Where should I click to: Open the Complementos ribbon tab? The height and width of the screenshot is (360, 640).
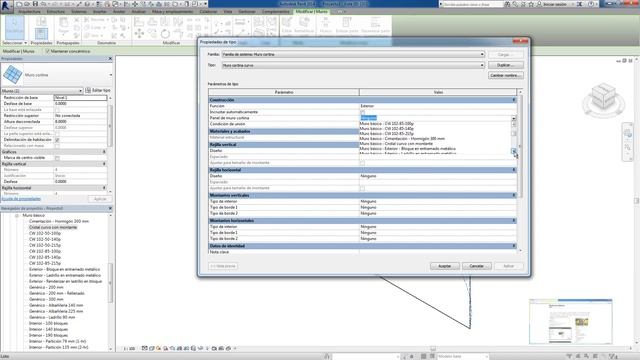click(x=276, y=11)
